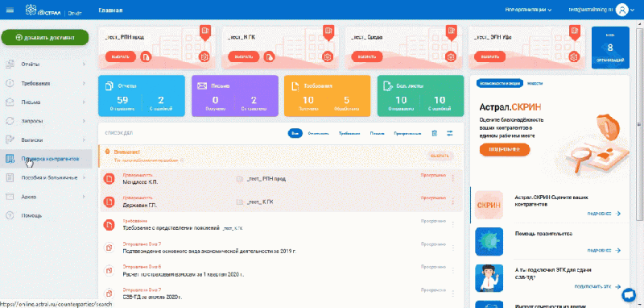
Task: Click Выбрать on the _тест_ Среда card
Action: 367,56
